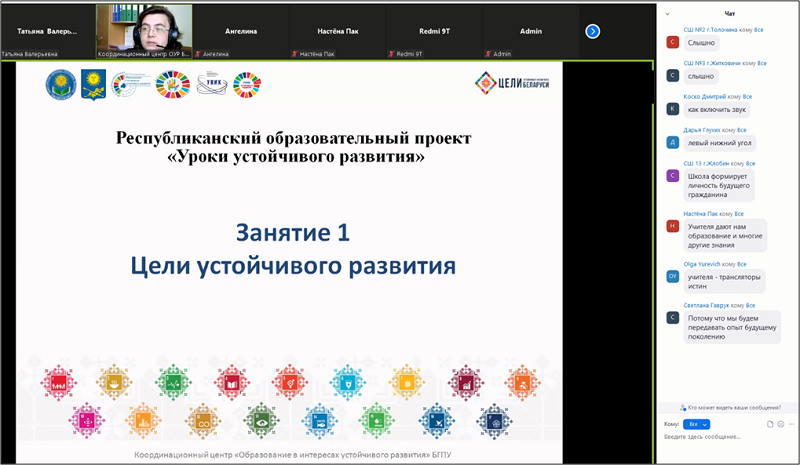Screen dimensions: 800x465
Task: Select the Чат panel title
Action: 730,14
